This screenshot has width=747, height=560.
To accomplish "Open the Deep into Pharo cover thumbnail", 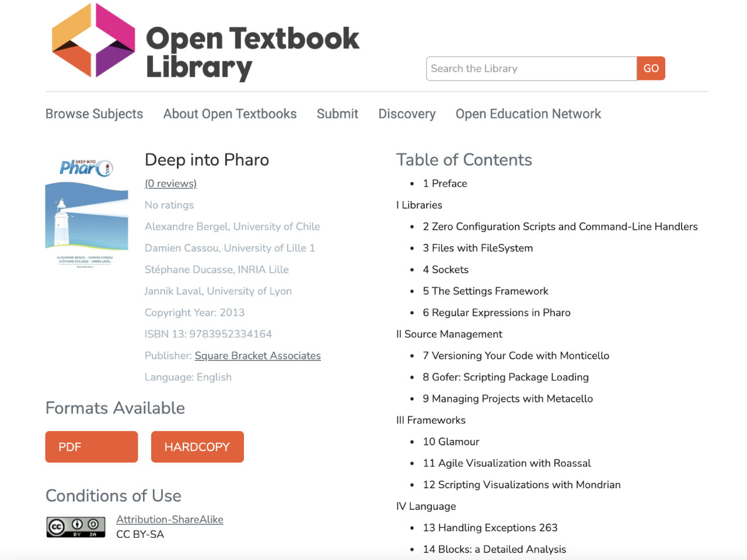I will [x=86, y=213].
